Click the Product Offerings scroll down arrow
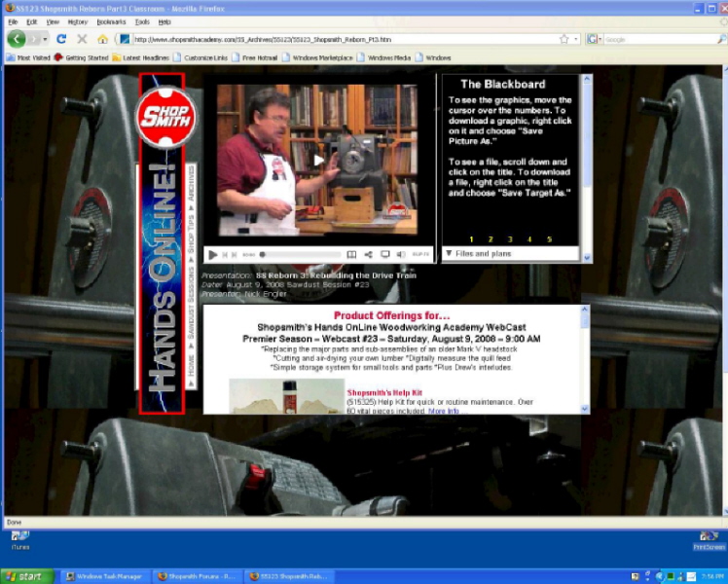The width and height of the screenshot is (728, 584). (x=585, y=409)
